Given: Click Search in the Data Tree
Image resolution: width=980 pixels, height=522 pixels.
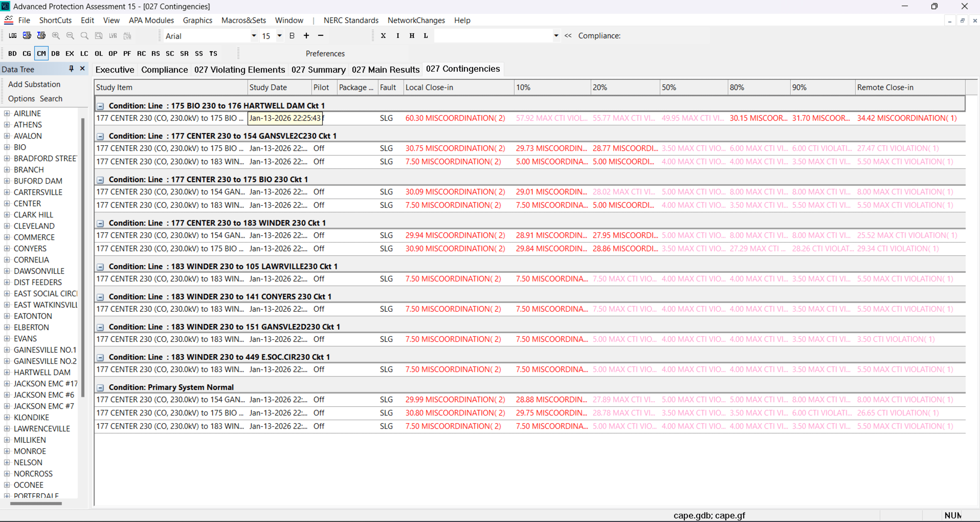Looking at the screenshot, I should click(51, 99).
